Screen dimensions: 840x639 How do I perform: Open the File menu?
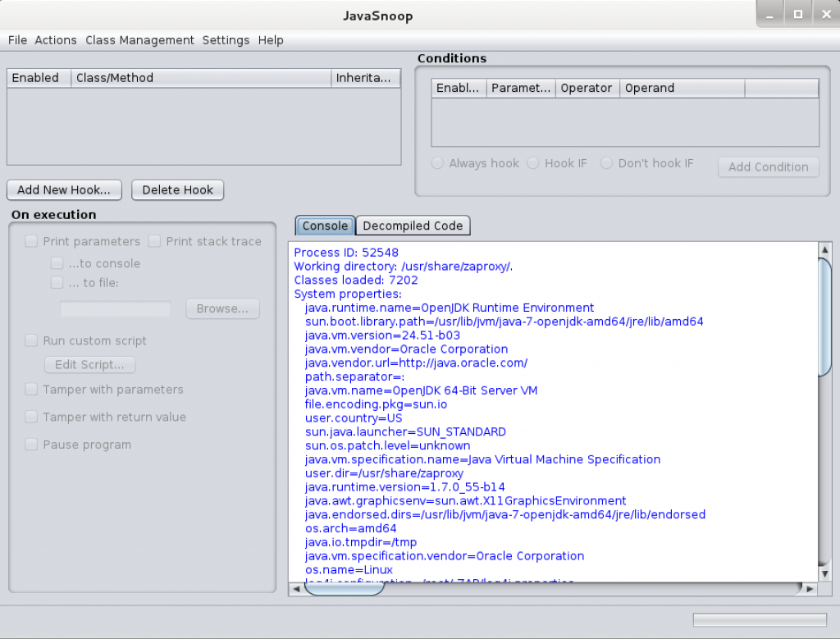coord(17,40)
